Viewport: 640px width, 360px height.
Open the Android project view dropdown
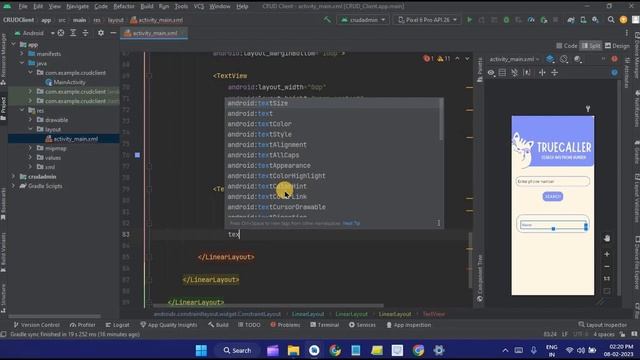tap(35, 33)
